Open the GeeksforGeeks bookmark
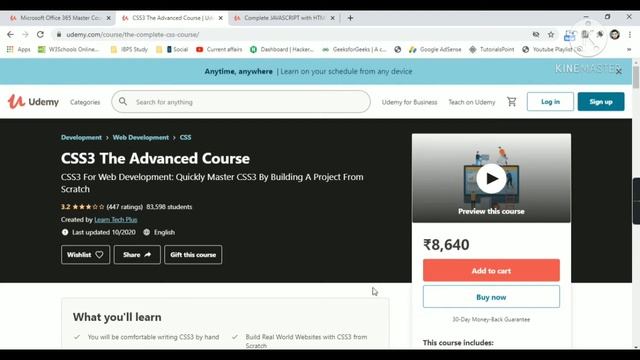 pos(354,49)
